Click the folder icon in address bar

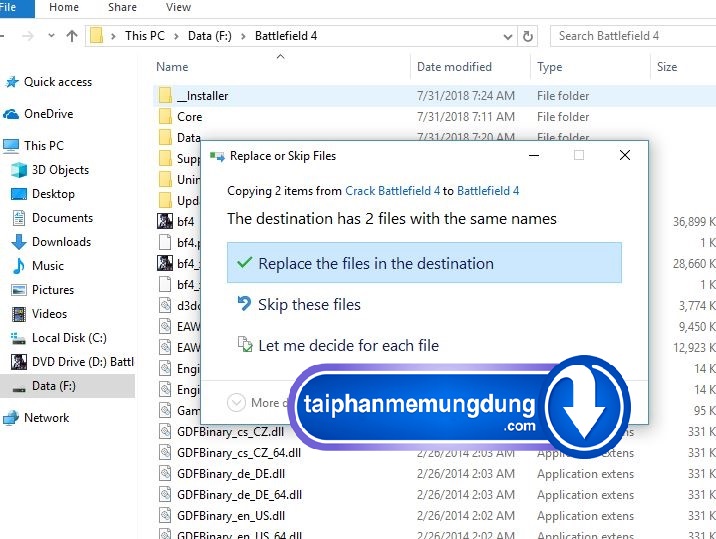(96, 36)
